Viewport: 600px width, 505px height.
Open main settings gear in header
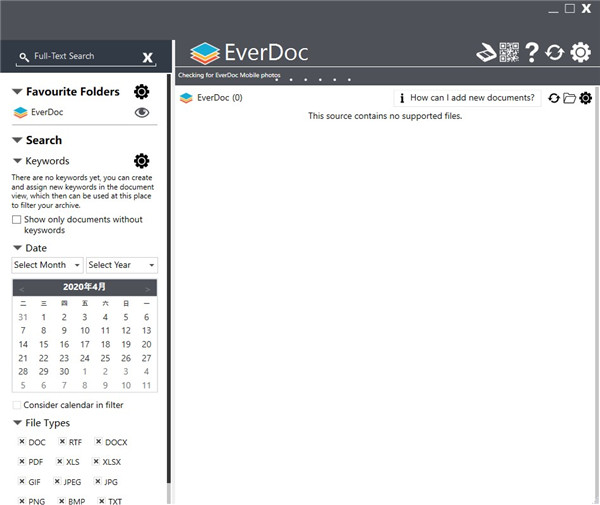(580, 52)
